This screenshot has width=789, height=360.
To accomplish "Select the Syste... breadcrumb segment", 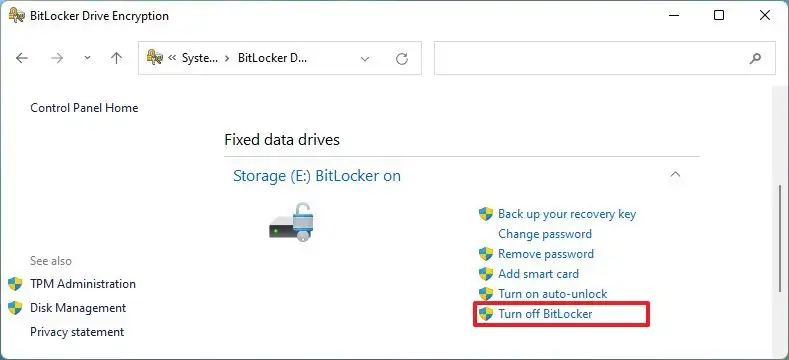I will (200, 58).
